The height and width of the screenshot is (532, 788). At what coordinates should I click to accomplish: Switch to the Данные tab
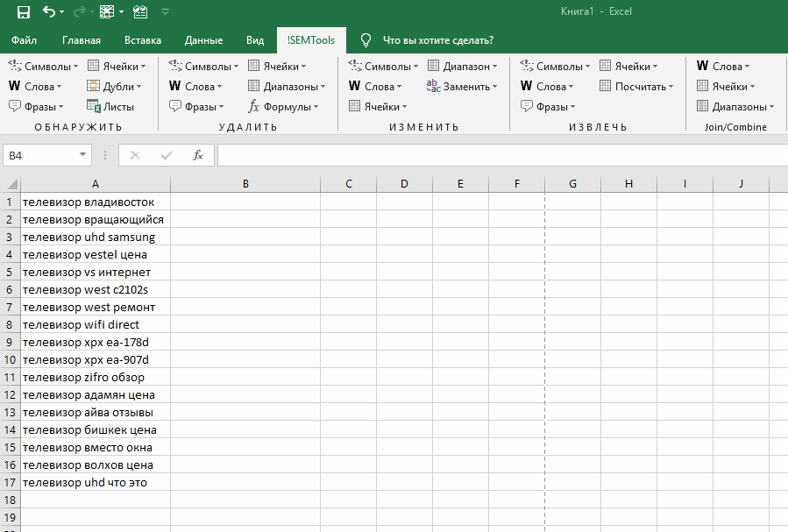point(203,40)
